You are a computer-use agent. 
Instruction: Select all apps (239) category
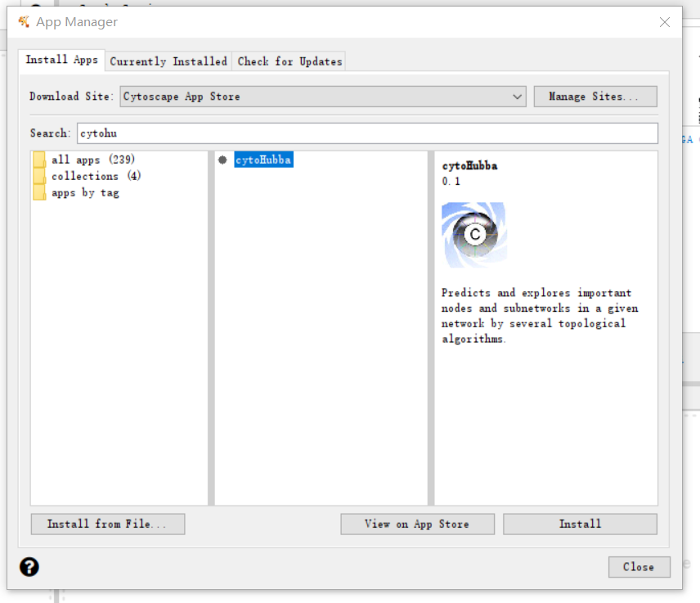click(93, 160)
